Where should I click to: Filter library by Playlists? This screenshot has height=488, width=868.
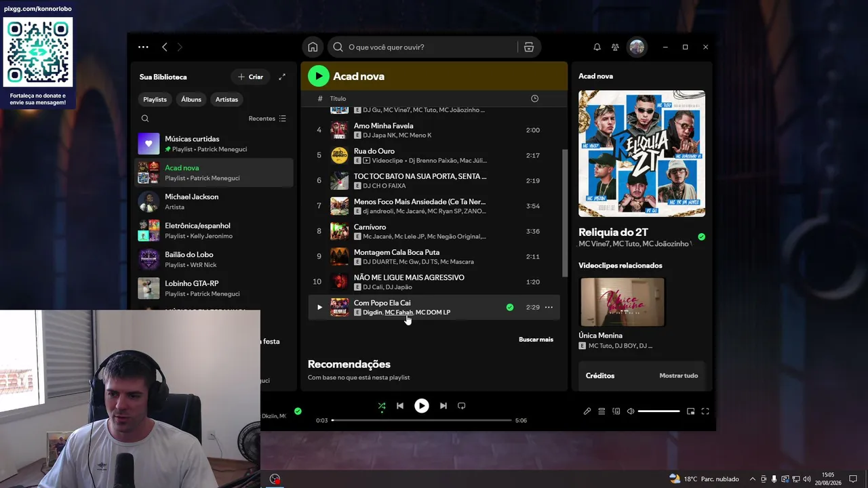155,99
